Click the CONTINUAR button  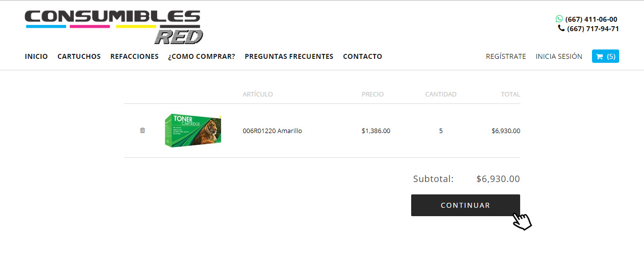tap(466, 205)
